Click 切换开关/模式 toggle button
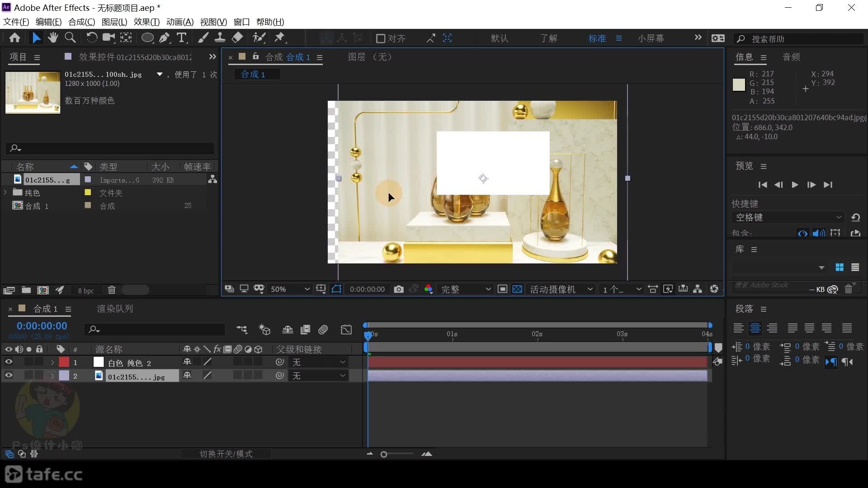 pos(226,454)
